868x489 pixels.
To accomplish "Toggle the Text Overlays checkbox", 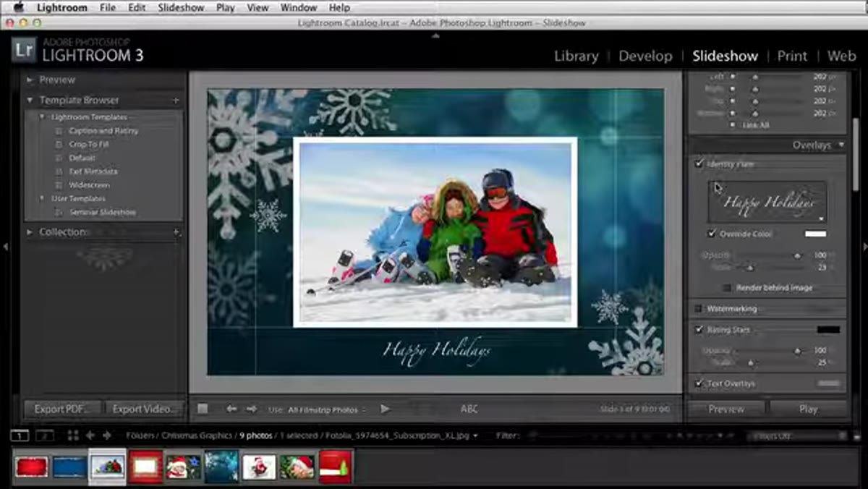I will point(699,383).
